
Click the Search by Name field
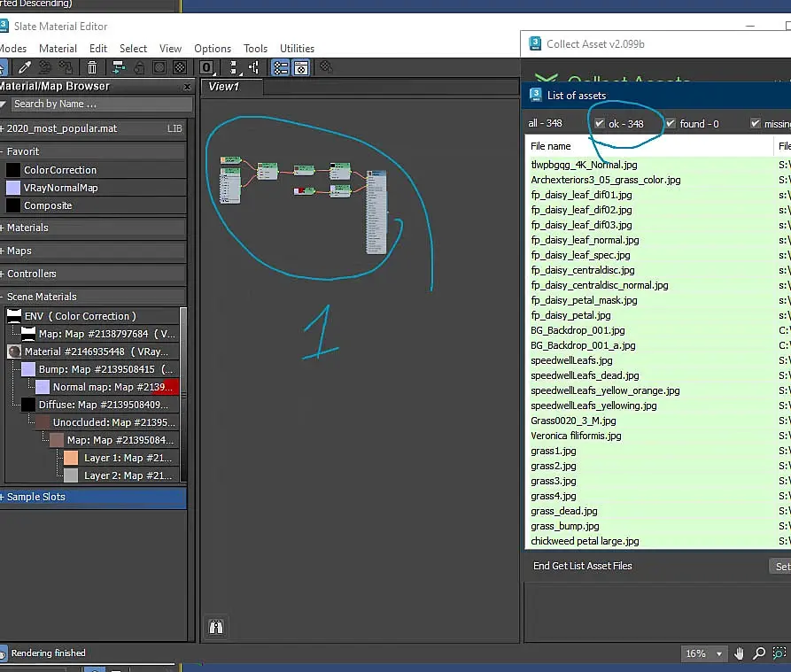(97, 104)
